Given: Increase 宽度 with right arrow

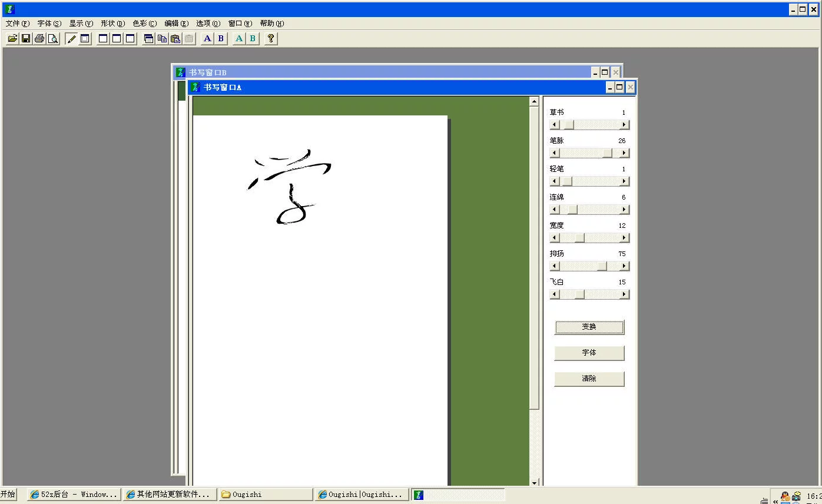Looking at the screenshot, I should [x=624, y=238].
